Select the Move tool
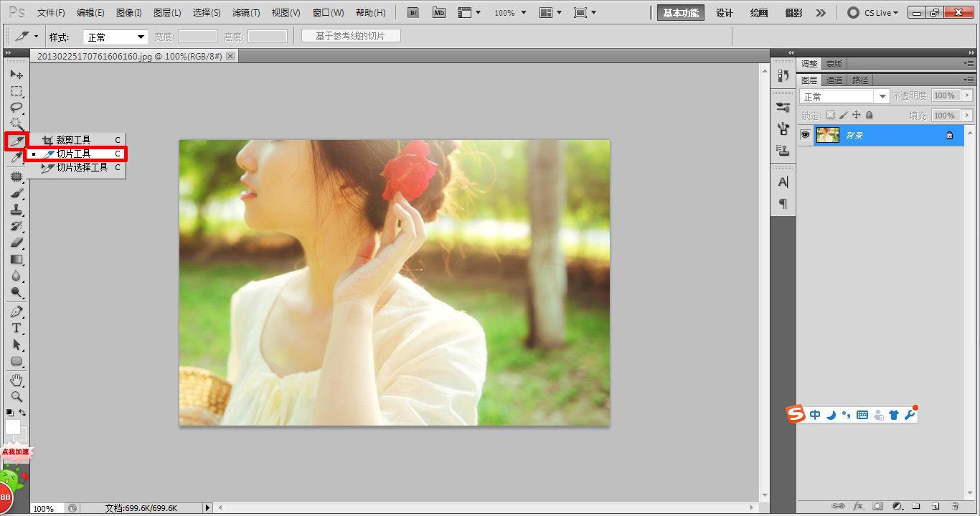 [17, 75]
